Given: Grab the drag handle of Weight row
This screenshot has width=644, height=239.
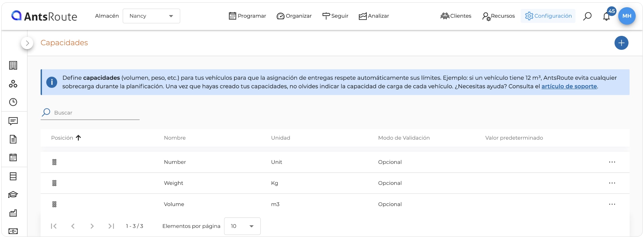Looking at the screenshot, I should 54,183.
